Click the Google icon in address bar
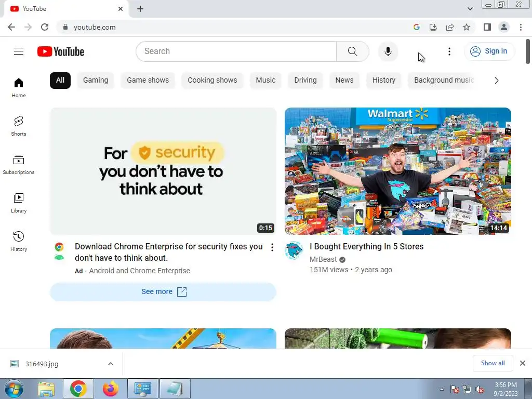532x399 pixels. pyautogui.click(x=417, y=27)
